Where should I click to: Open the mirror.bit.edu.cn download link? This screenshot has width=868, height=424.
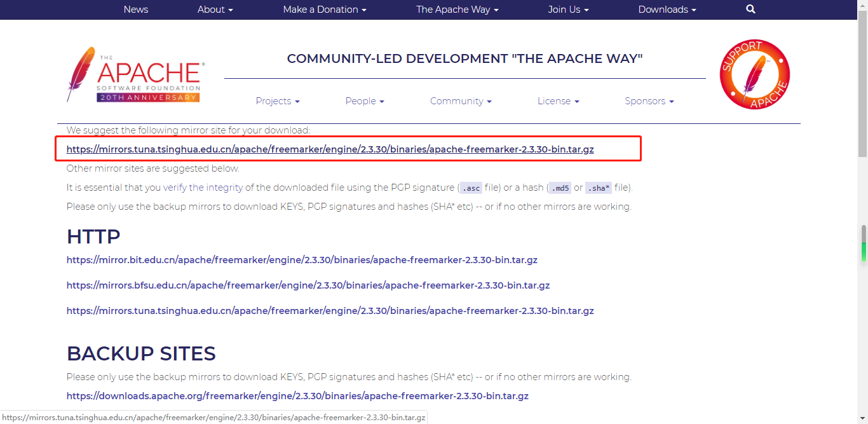(302, 260)
